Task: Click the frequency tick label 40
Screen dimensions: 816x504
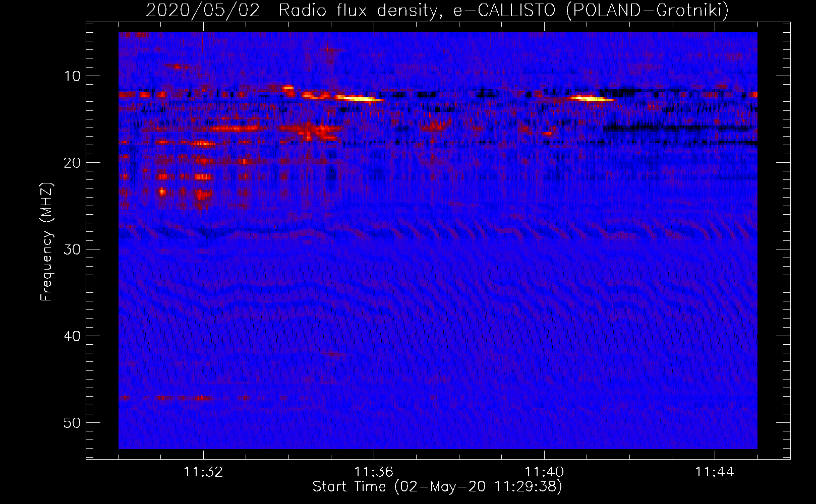Action: pyautogui.click(x=73, y=336)
